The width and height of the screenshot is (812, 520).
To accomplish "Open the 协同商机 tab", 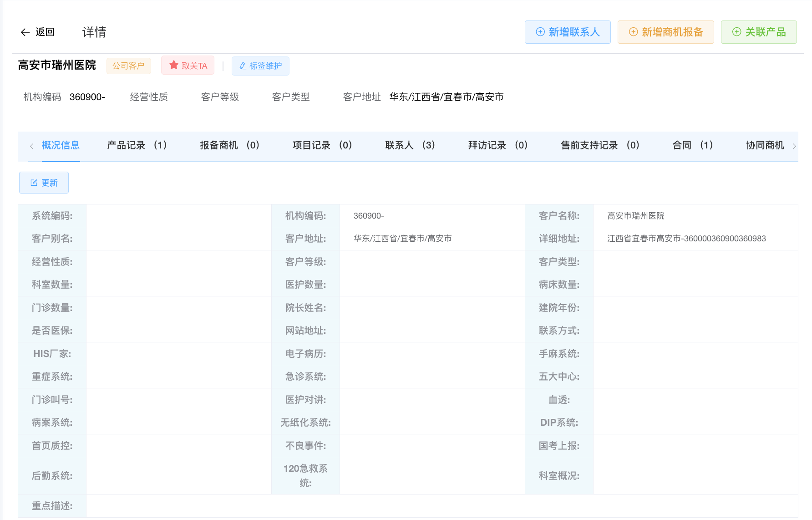I will [x=765, y=145].
